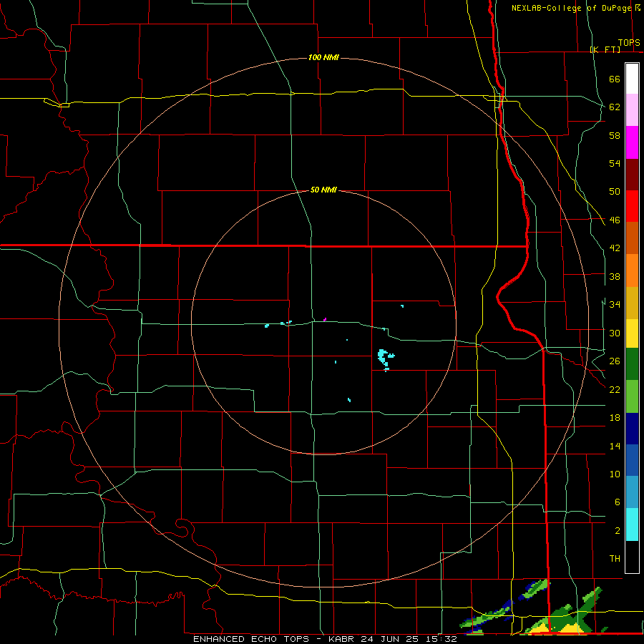Select the yellow legend swatch
Image resolution: width=644 pixels, height=644 pixels.
coord(632,333)
